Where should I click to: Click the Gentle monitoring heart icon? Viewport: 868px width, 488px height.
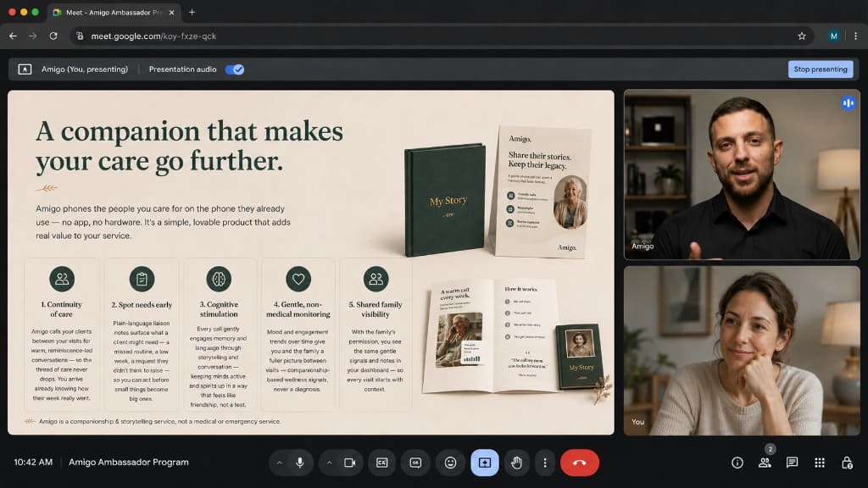tap(298, 279)
